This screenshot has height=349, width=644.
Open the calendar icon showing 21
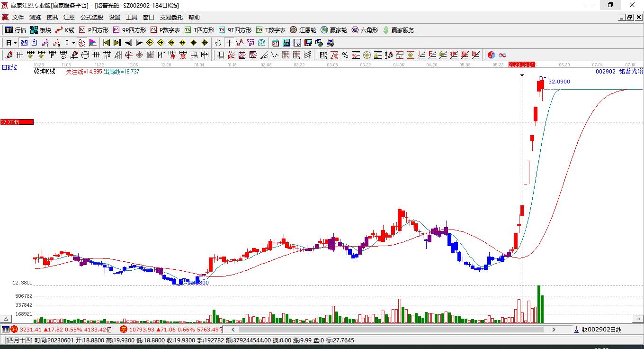(x=276, y=43)
